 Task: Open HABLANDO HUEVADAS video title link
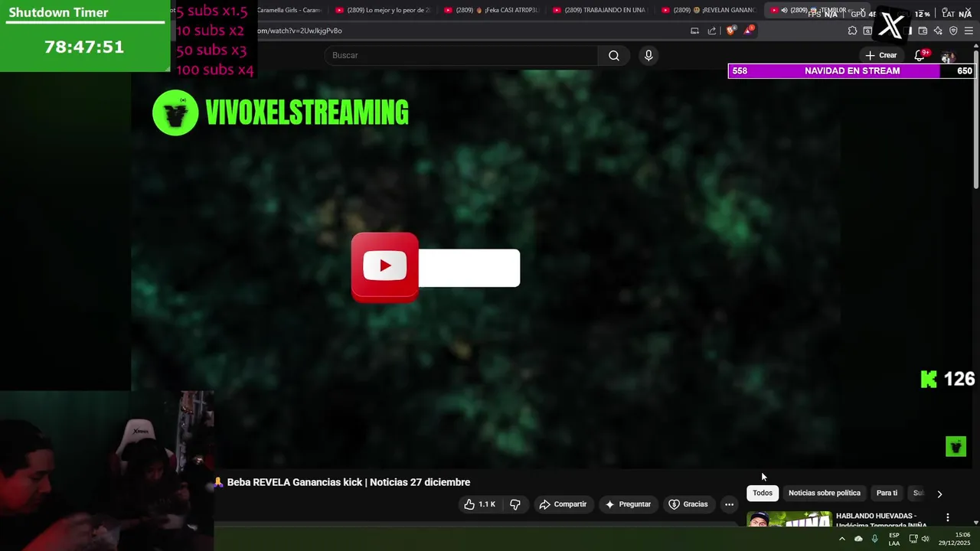[x=881, y=520]
